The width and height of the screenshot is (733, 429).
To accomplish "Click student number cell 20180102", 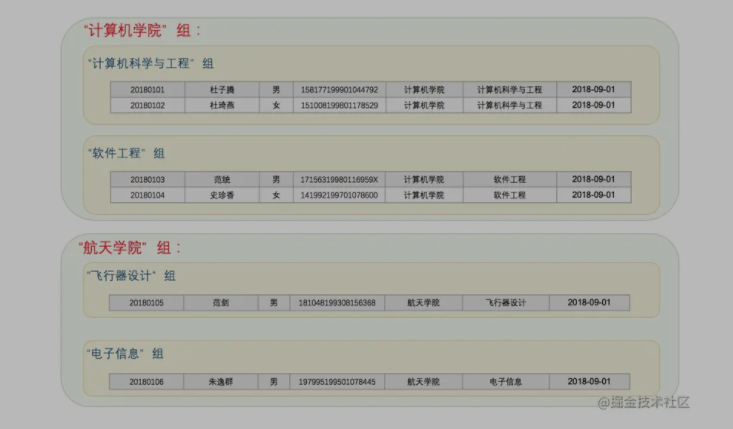I will (x=148, y=105).
